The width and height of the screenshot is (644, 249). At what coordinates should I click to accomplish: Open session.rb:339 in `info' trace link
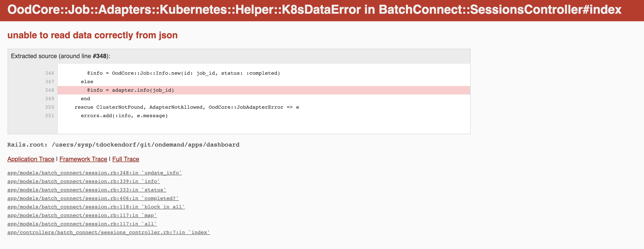(84, 181)
